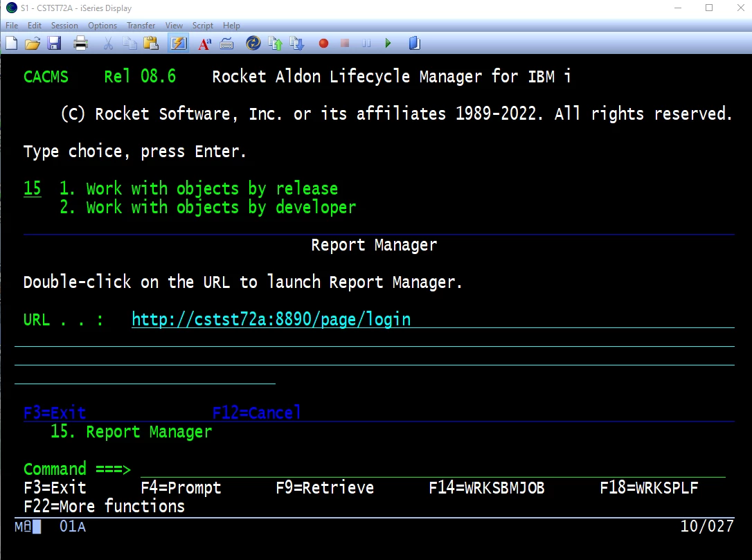Click the green up-arrow send file icon
This screenshot has height=560, width=752.
click(x=276, y=44)
